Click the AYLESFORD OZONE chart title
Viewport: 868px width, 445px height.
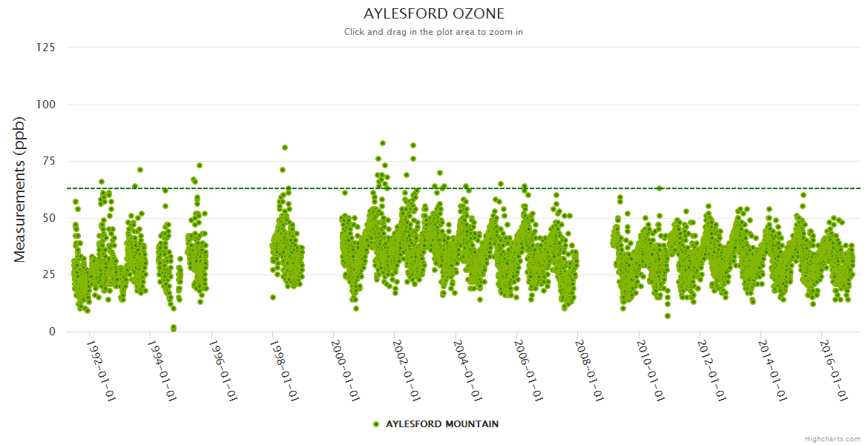pos(434,14)
